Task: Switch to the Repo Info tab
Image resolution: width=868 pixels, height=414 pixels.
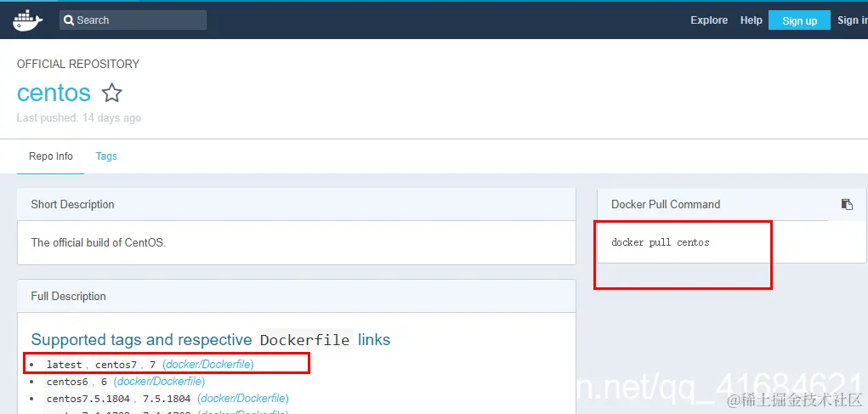Action: click(x=51, y=156)
